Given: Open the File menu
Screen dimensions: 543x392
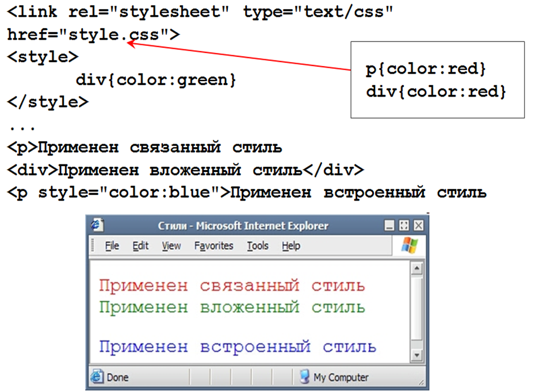Looking at the screenshot, I should tap(112, 246).
